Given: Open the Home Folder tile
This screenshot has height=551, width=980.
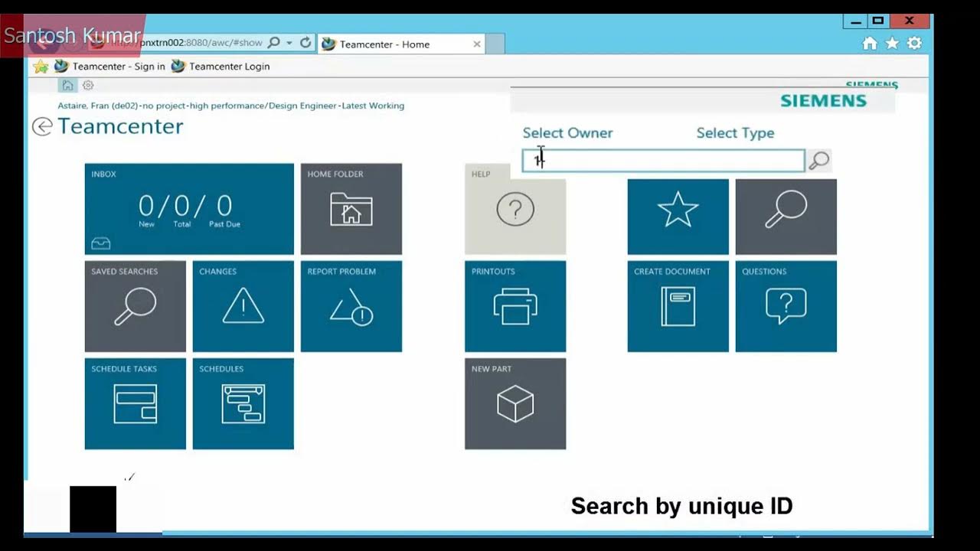Looking at the screenshot, I should pyautogui.click(x=351, y=209).
